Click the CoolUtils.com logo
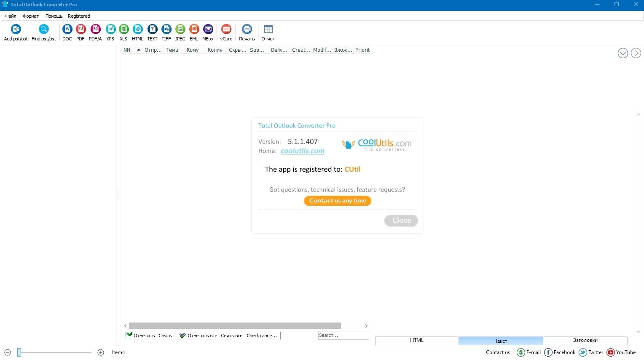This screenshot has height=360, width=644. point(377,144)
